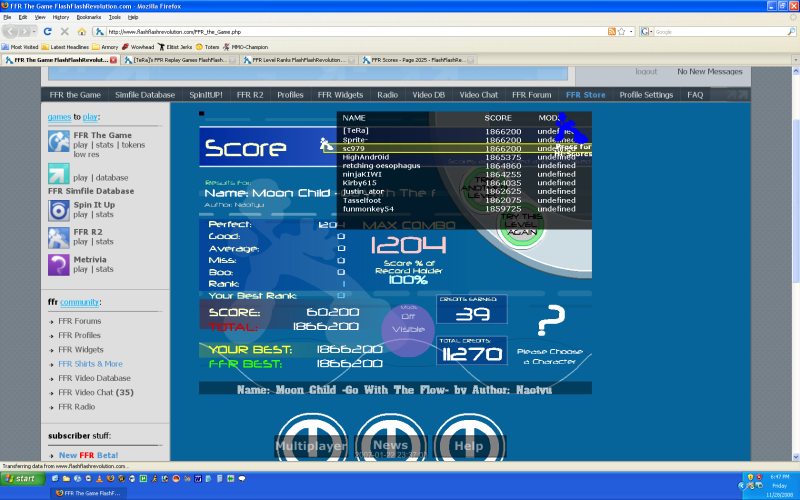This screenshot has width=800, height=500.
Task: Click the Try This Level Again button
Action: click(x=522, y=226)
